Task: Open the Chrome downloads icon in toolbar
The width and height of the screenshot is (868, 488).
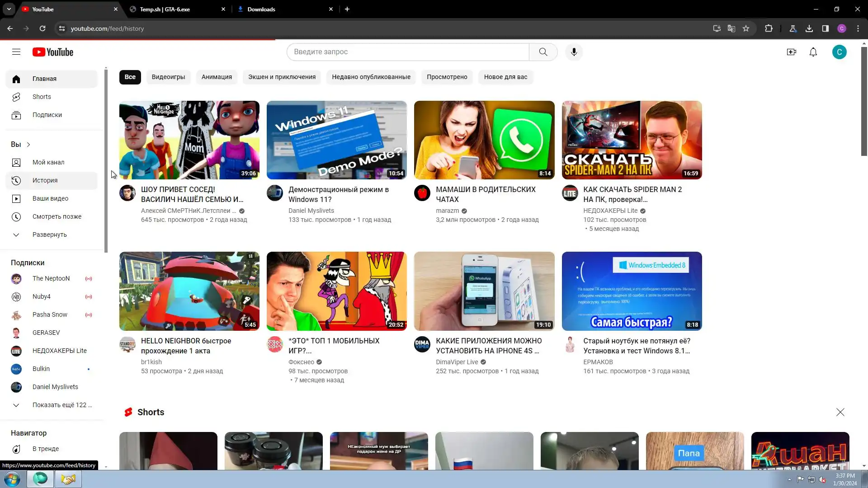Action: pos(809,28)
